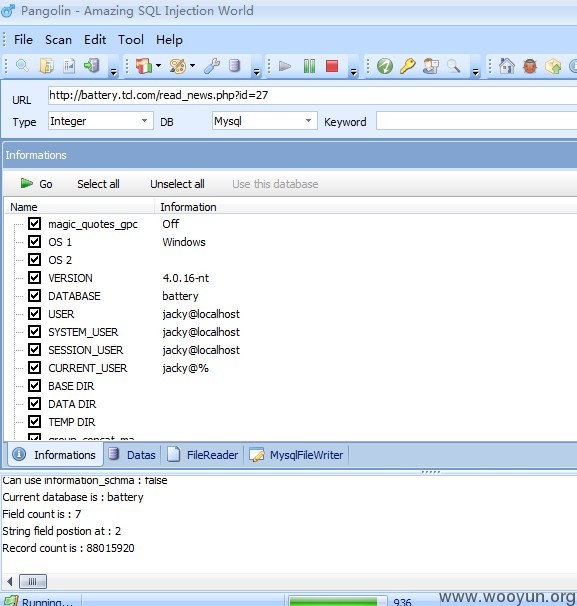
Task: Click the user profile card toolbar icon
Action: [x=431, y=66]
